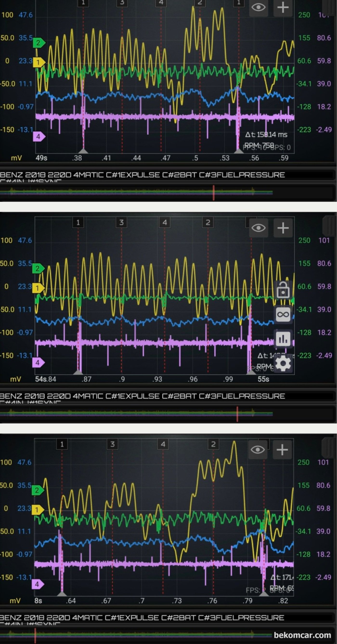Image resolution: width=337 pixels, height=644 pixels.
Task: Click the infinity loop icon in middle chart
Action: tap(283, 314)
